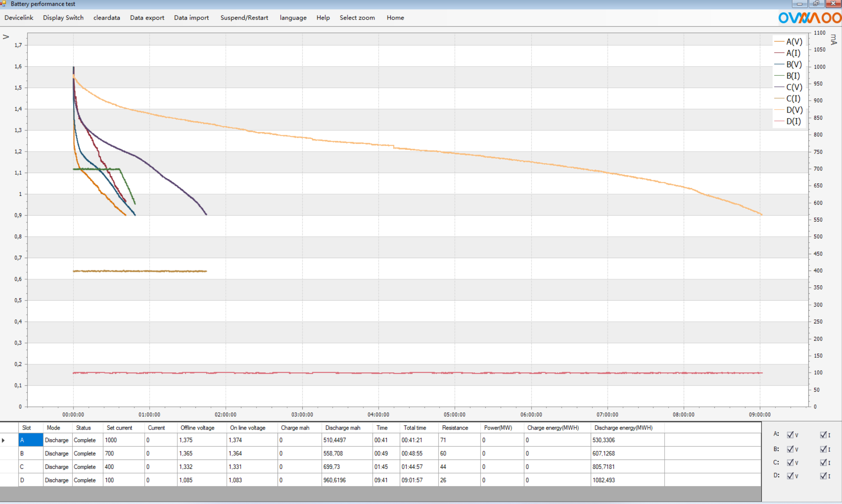Uncheck slot A voltage checkbox
Image resolution: width=842 pixels, height=504 pixels.
(x=790, y=435)
